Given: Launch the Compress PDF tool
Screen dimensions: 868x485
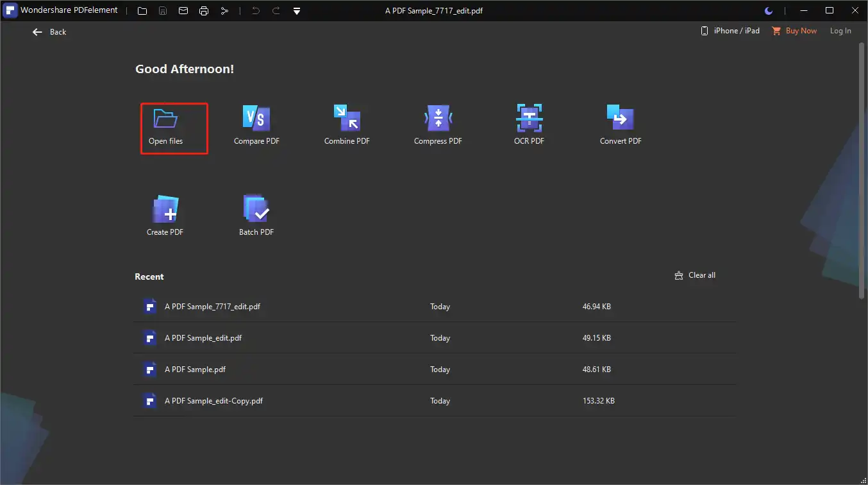Looking at the screenshot, I should (x=438, y=126).
